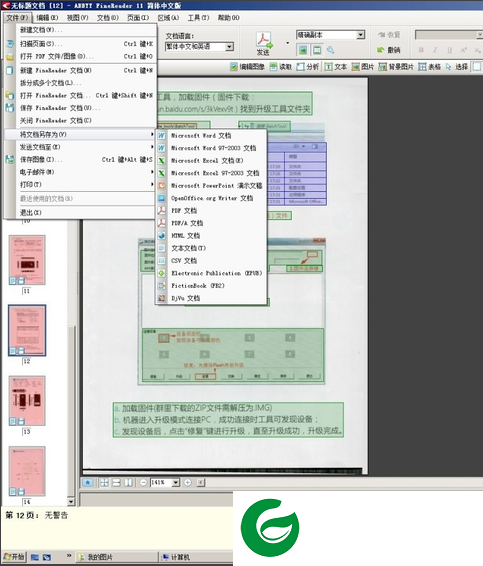Choose 新建文档(N)... in File menu
The height and width of the screenshot is (566, 483).
coord(81,30)
